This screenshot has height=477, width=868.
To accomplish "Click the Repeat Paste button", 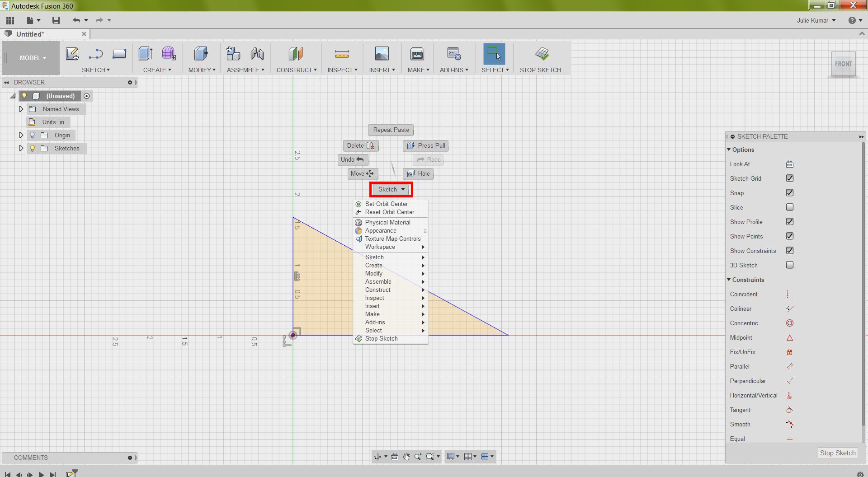I will pyautogui.click(x=391, y=130).
